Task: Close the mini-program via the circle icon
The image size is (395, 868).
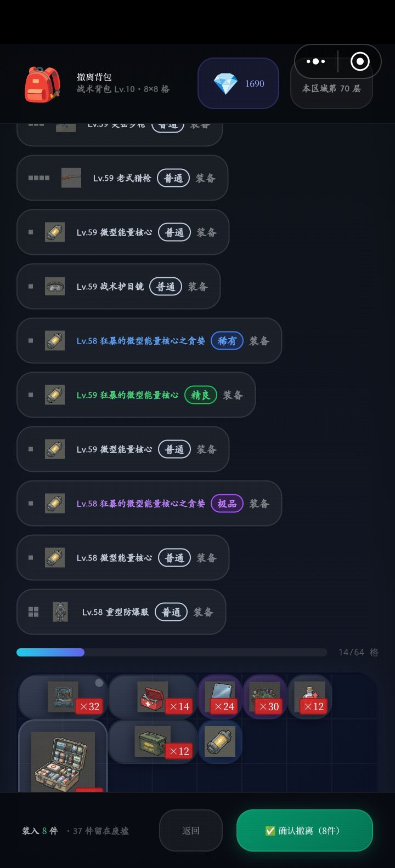Action: (x=360, y=61)
